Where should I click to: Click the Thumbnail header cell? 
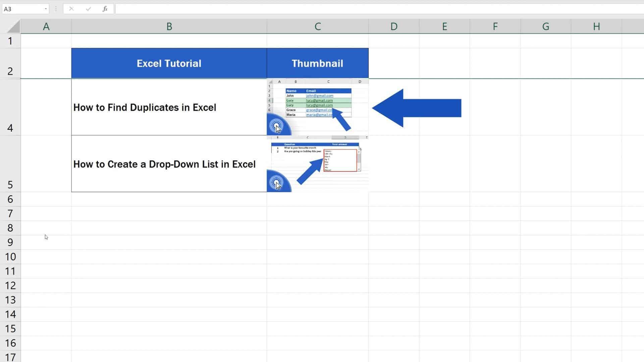click(317, 63)
